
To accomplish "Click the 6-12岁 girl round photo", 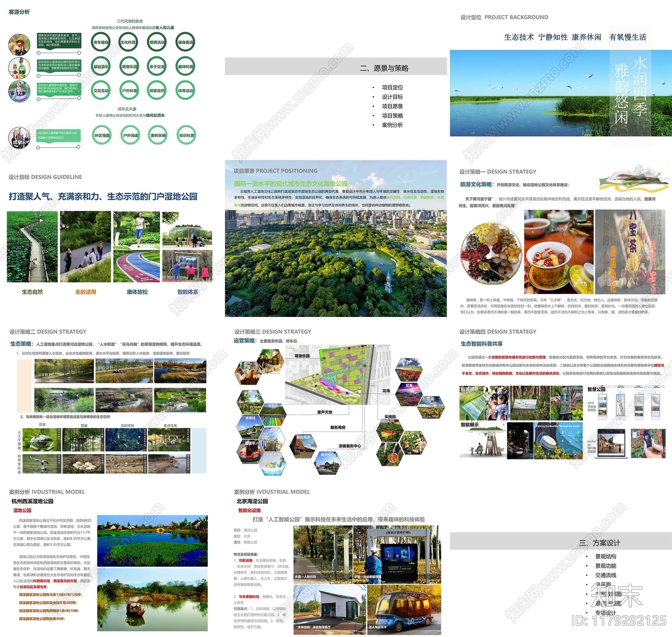I will [19, 91].
